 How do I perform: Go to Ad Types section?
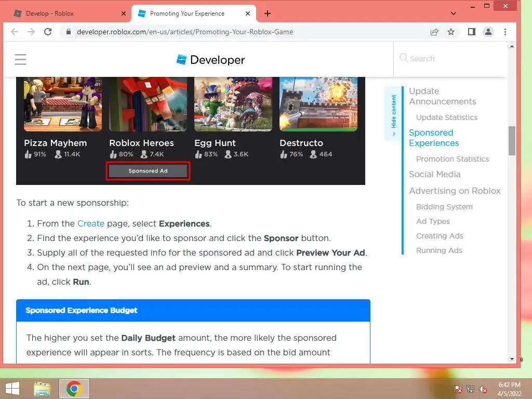click(433, 221)
